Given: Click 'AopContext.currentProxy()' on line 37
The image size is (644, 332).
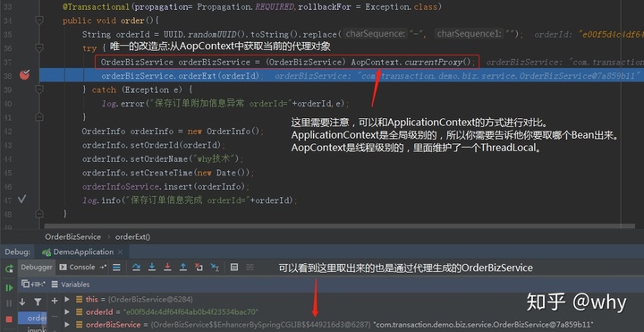Looking at the screenshot, I should 412,63.
